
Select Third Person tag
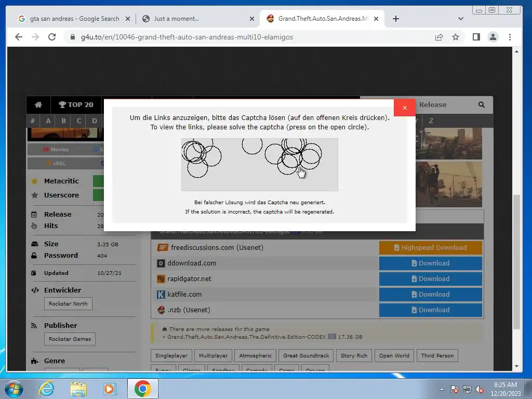pos(437,355)
